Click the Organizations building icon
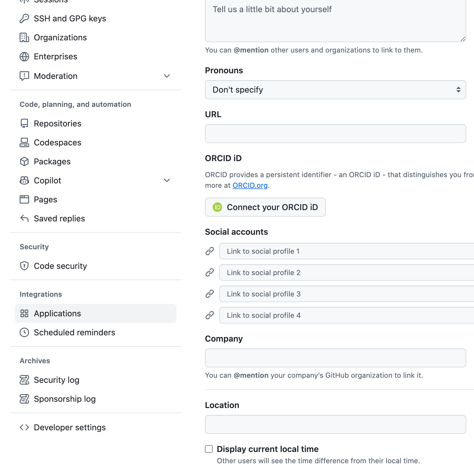 tap(24, 37)
